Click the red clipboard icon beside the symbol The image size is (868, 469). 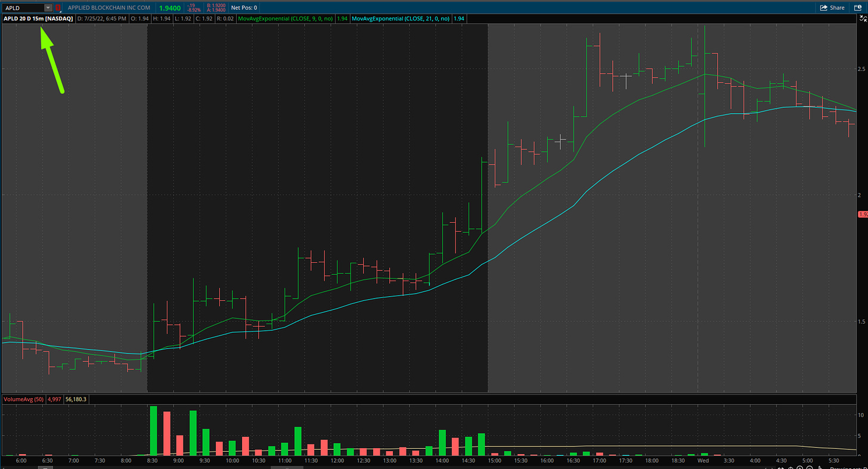pyautogui.click(x=58, y=8)
